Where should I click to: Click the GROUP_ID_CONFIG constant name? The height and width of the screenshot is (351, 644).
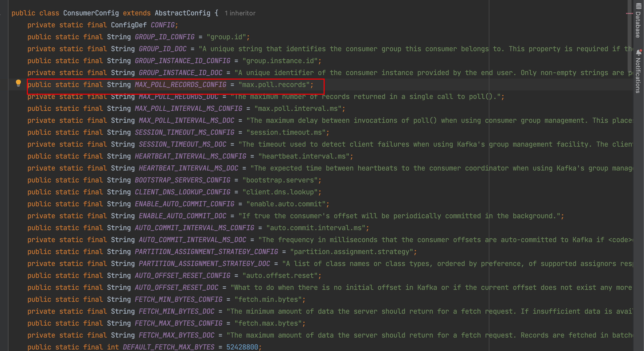tap(165, 37)
